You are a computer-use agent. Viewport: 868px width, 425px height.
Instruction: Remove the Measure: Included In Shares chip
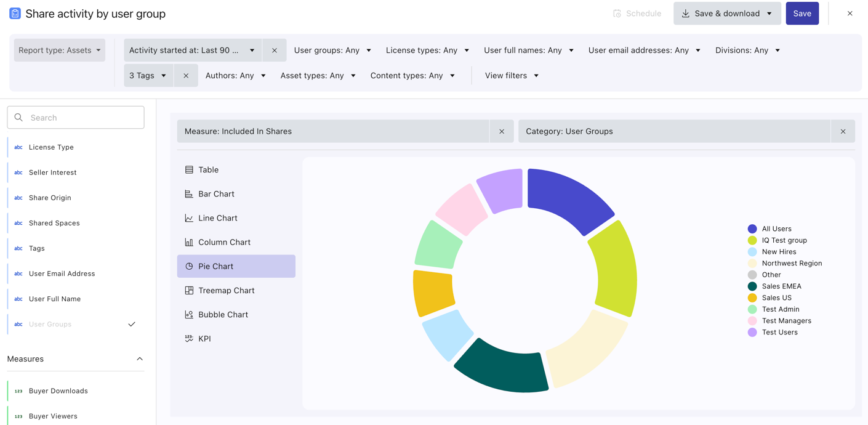pyautogui.click(x=502, y=131)
